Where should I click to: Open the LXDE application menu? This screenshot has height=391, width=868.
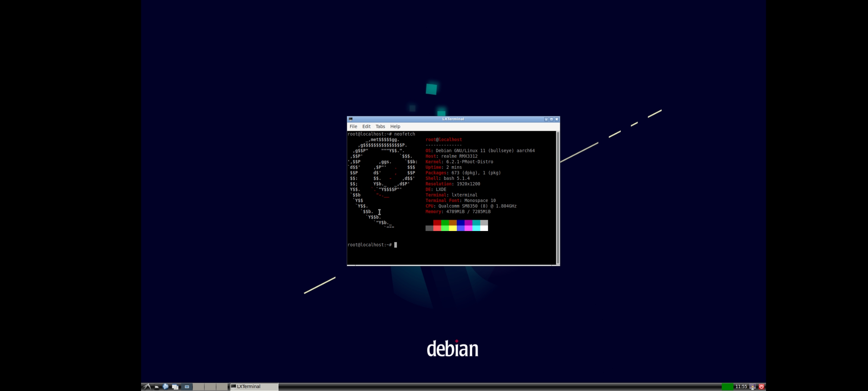click(147, 386)
